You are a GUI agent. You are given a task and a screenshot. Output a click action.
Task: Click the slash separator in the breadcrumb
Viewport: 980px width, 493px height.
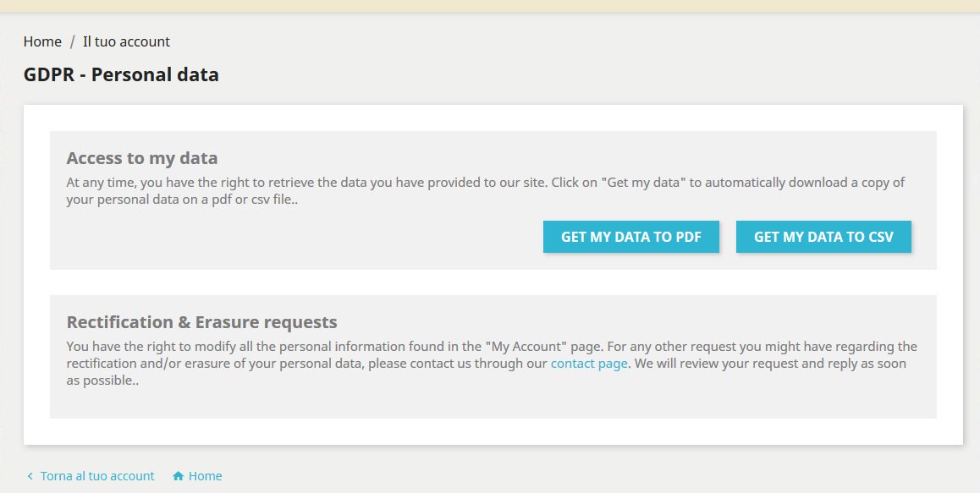tap(73, 41)
